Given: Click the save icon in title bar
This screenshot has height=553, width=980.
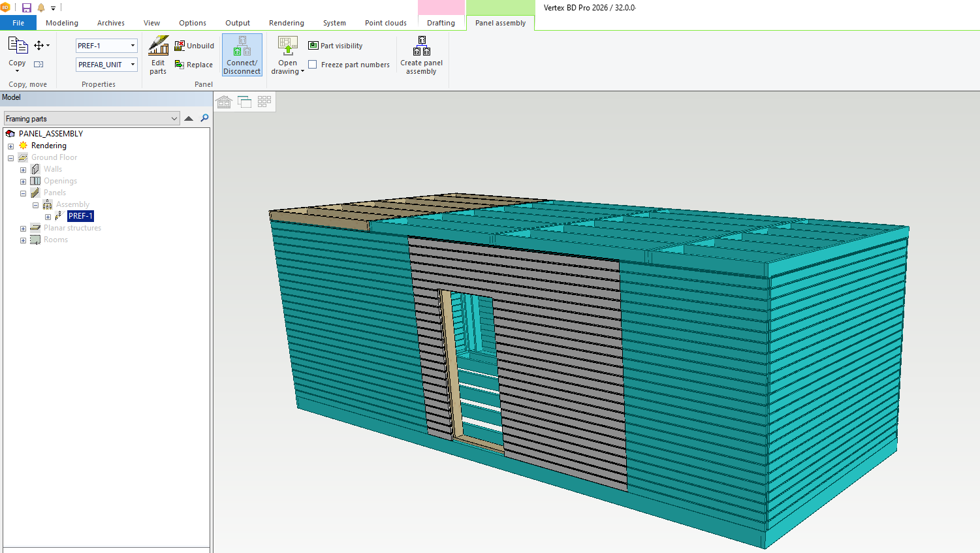Looking at the screenshot, I should click(x=27, y=8).
